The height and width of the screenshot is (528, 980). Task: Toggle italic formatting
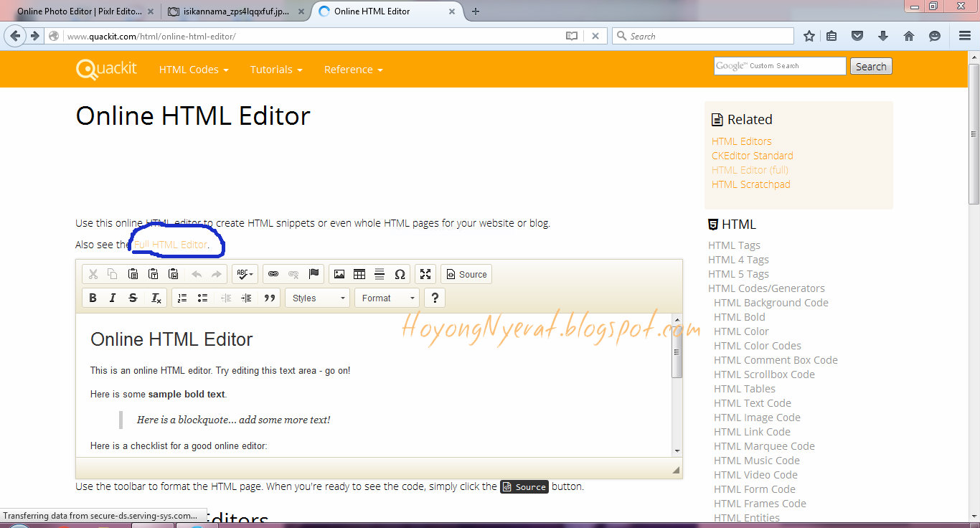113,297
